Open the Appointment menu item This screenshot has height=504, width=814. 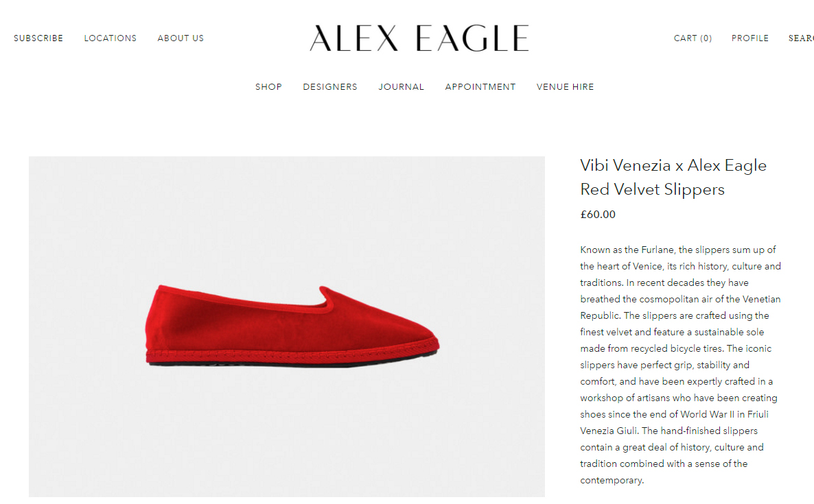(x=480, y=87)
